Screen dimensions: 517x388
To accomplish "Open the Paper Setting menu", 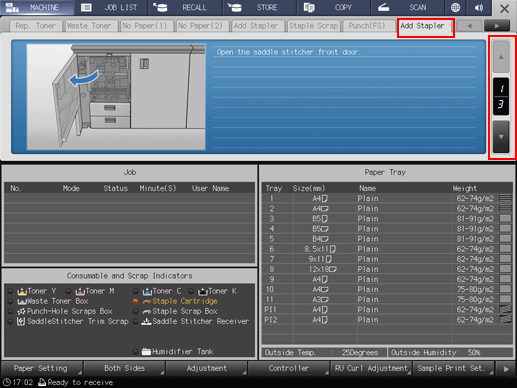I will (x=42, y=368).
